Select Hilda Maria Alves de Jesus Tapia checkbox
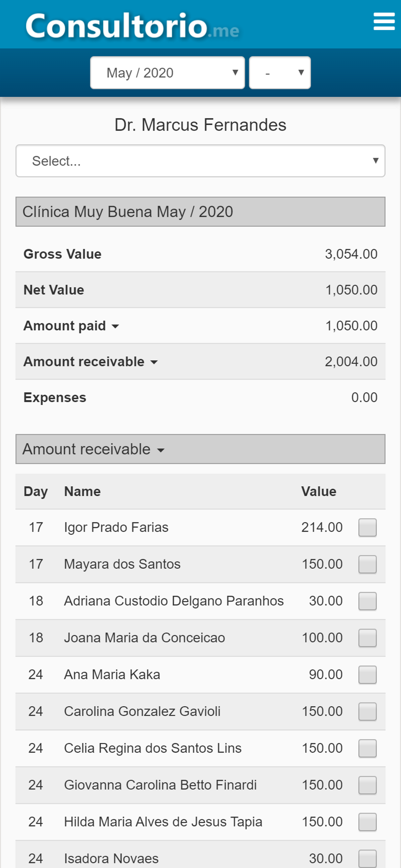Viewport: 401px width, 868px height. tap(367, 822)
